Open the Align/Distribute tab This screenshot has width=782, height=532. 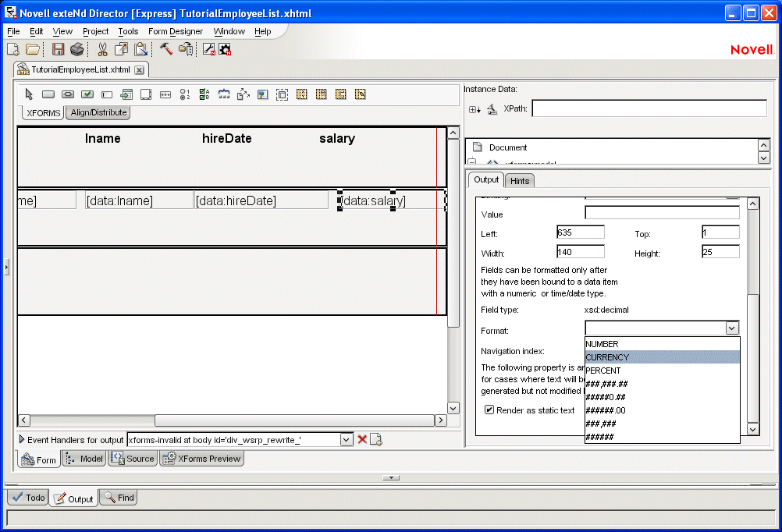click(x=98, y=112)
